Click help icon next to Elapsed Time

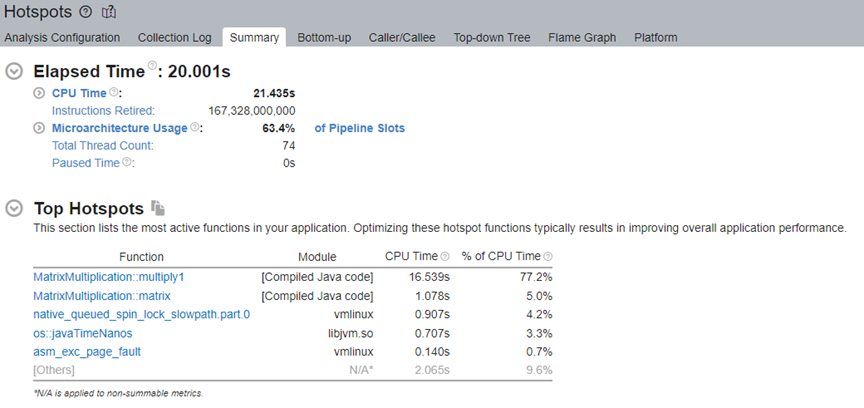tap(153, 67)
